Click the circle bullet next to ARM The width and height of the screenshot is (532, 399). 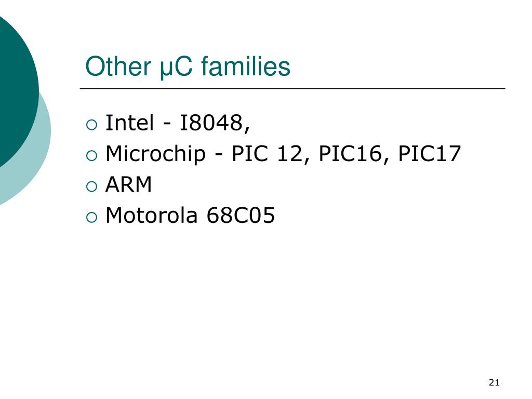tap(91, 187)
